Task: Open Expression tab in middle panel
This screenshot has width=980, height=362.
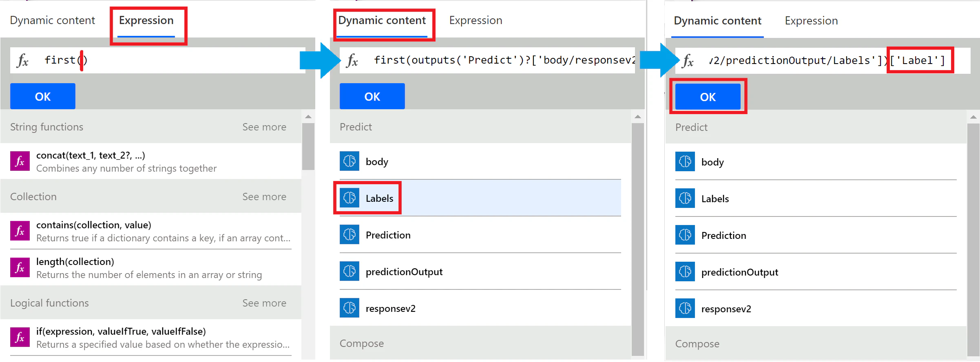Action: (x=476, y=20)
